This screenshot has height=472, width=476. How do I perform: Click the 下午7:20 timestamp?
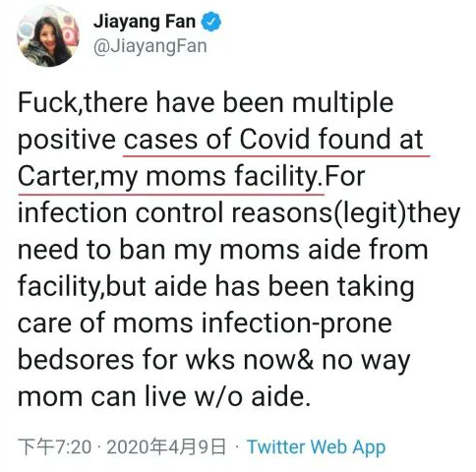tap(55, 446)
